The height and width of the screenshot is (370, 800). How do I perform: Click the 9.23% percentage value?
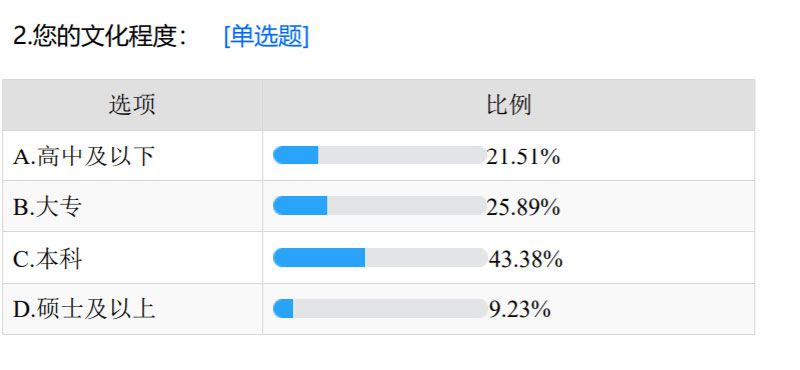tap(519, 309)
